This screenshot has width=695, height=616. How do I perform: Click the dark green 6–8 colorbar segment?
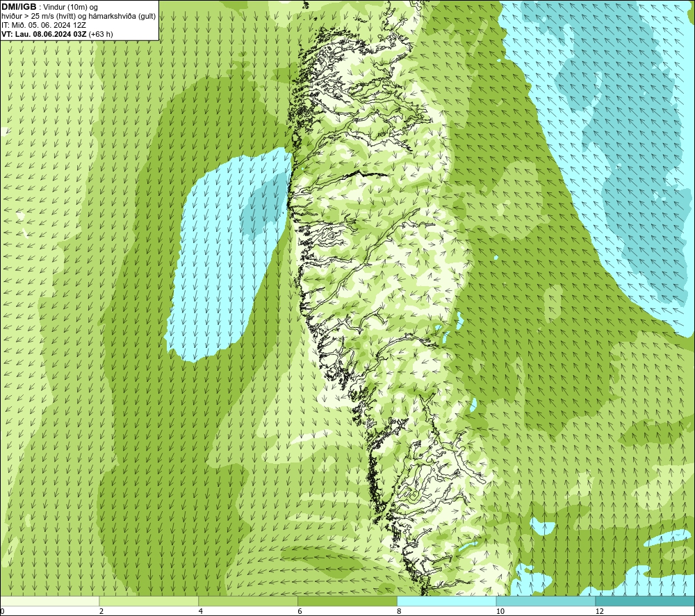pos(347,601)
